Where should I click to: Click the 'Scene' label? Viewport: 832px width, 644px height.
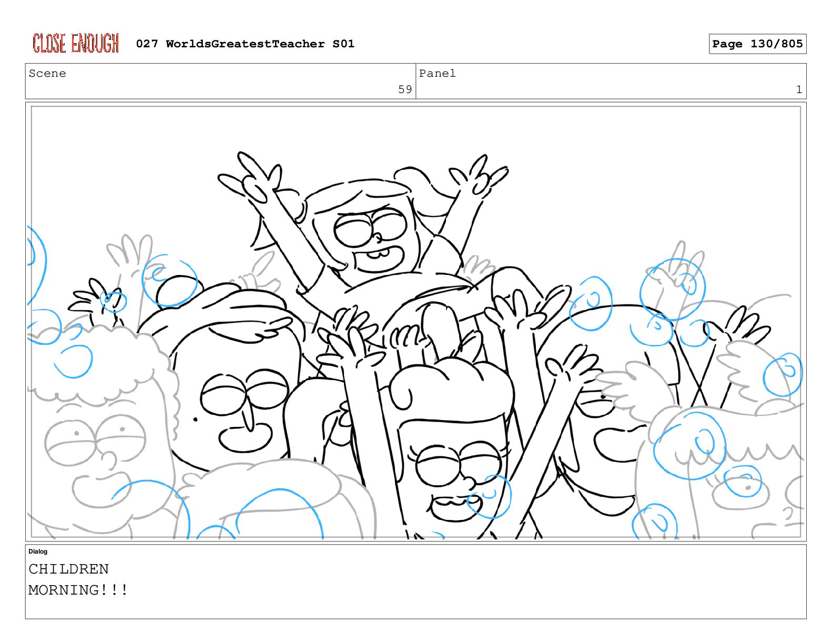click(47, 74)
